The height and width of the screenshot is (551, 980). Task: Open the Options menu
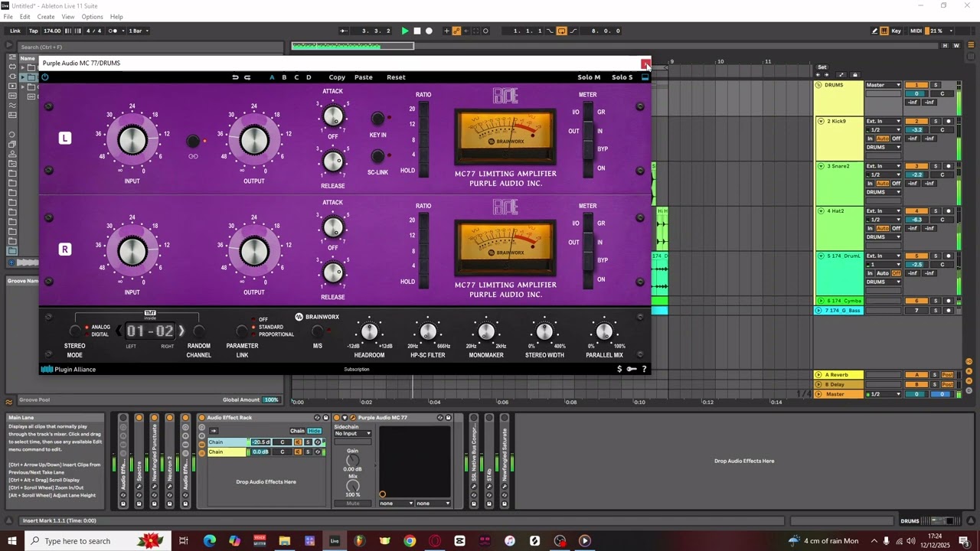tap(92, 17)
